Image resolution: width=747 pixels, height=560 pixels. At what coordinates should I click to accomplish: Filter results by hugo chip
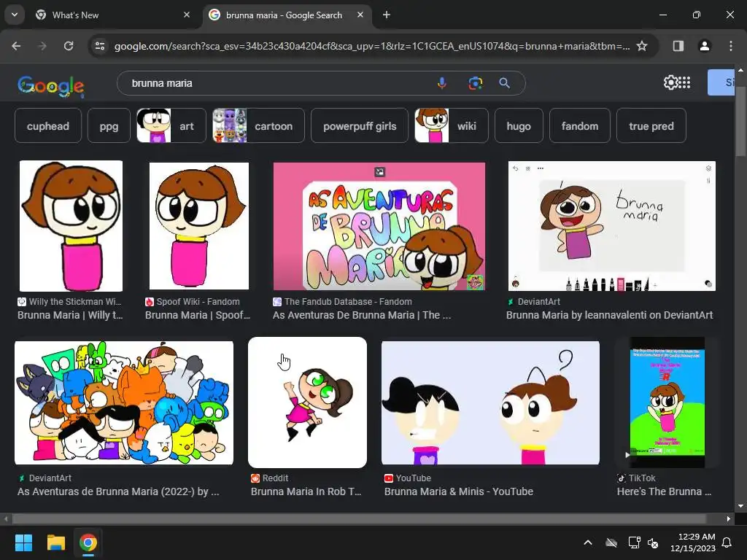coord(519,125)
